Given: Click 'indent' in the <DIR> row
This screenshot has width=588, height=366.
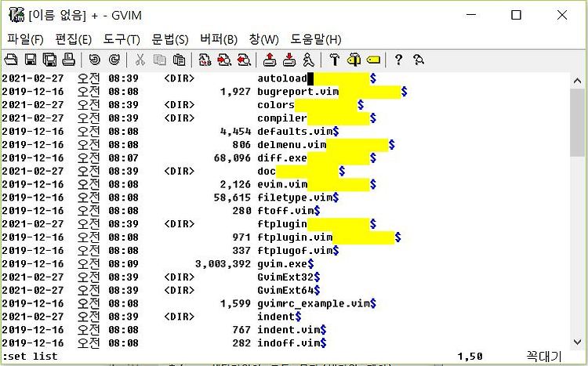Looking at the screenshot, I should click(x=276, y=317).
